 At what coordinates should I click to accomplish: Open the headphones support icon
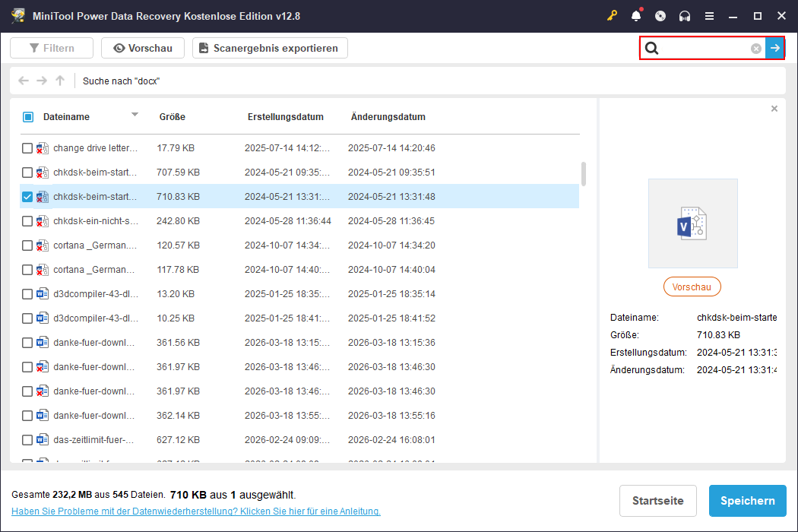pyautogui.click(x=685, y=16)
